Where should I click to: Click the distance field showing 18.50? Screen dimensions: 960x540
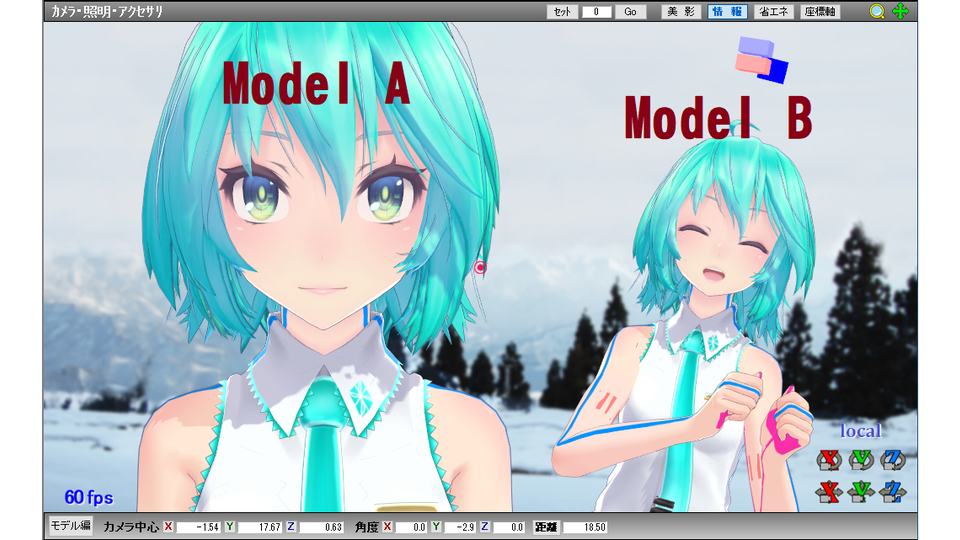coord(585,527)
